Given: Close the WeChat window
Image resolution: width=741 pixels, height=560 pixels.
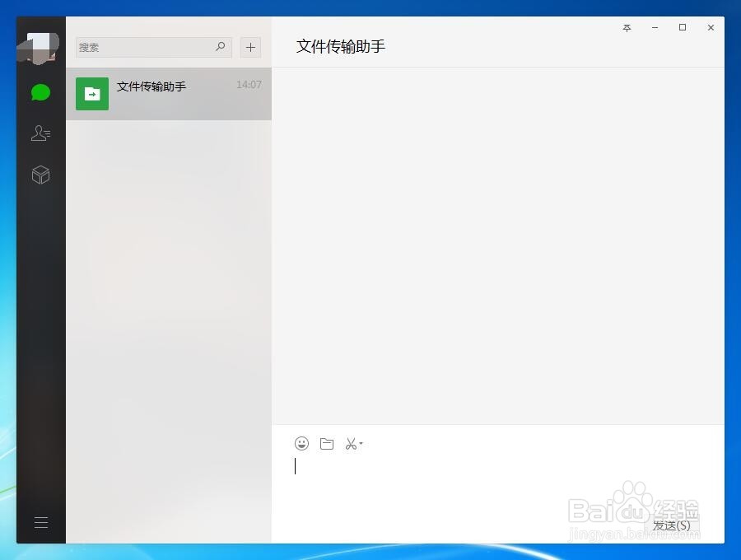Looking at the screenshot, I should (711, 27).
